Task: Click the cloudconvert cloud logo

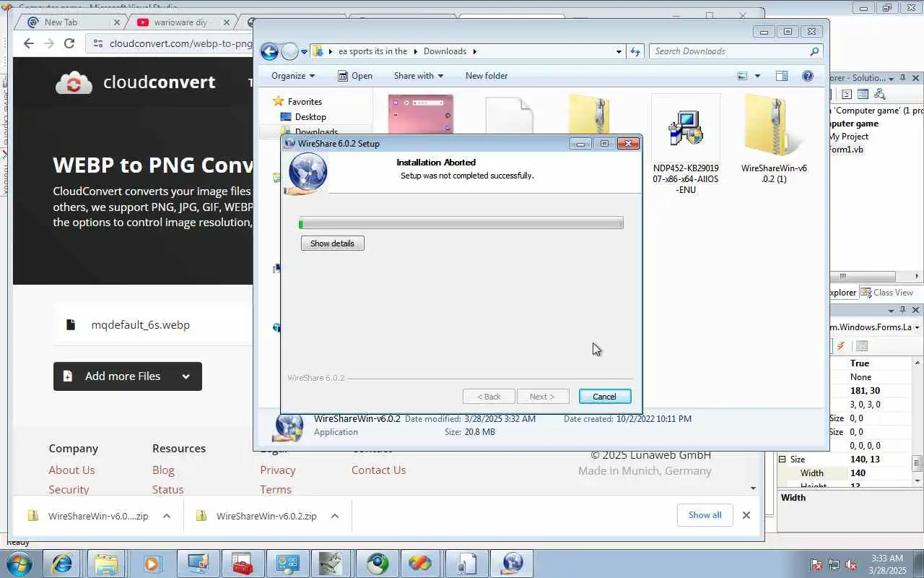Action: tap(74, 82)
